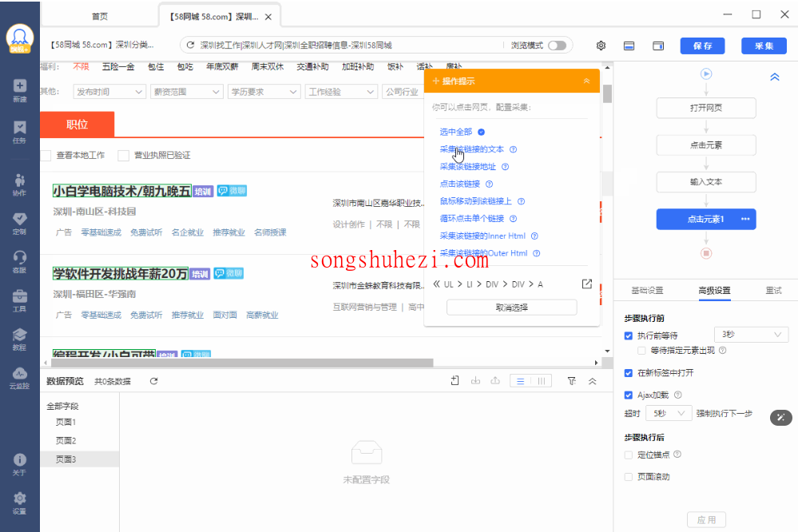Uncheck the Ajax加载 checkbox
Screen dimensions: 798x532
pos(629,395)
